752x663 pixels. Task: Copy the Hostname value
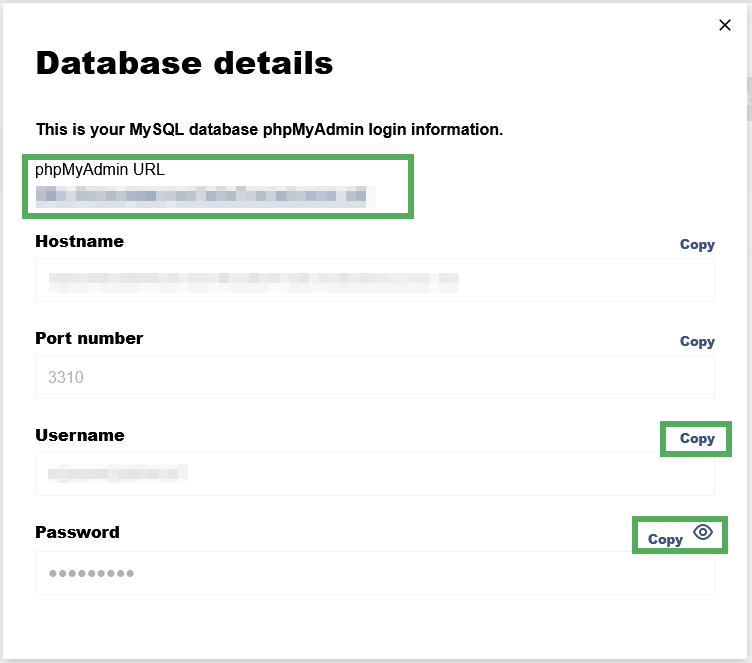pos(697,245)
